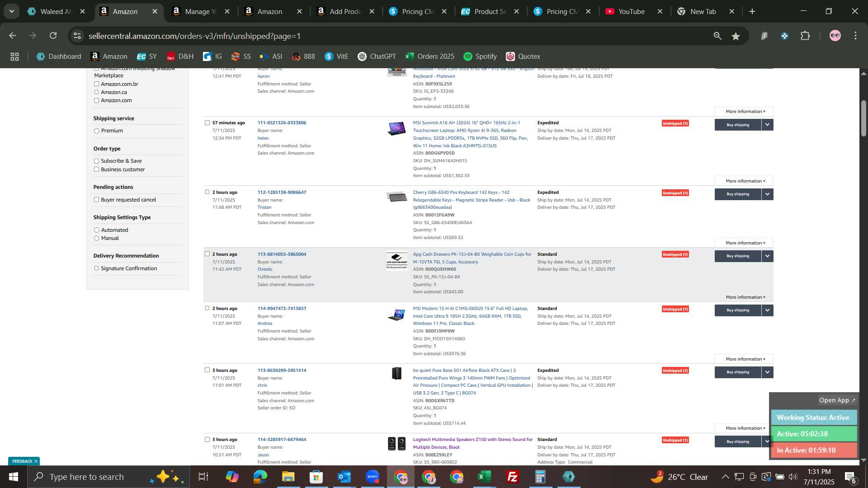Open Buy shipping dropdown for MSI Modern order
Viewport: 868px width, 488px height.
pos(767,310)
